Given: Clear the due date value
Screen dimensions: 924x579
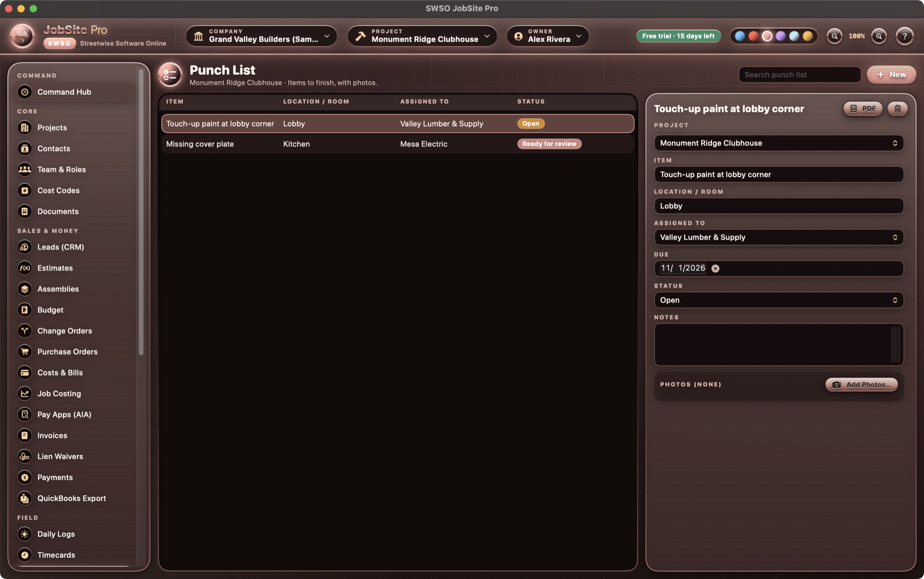Looking at the screenshot, I should pyautogui.click(x=715, y=268).
